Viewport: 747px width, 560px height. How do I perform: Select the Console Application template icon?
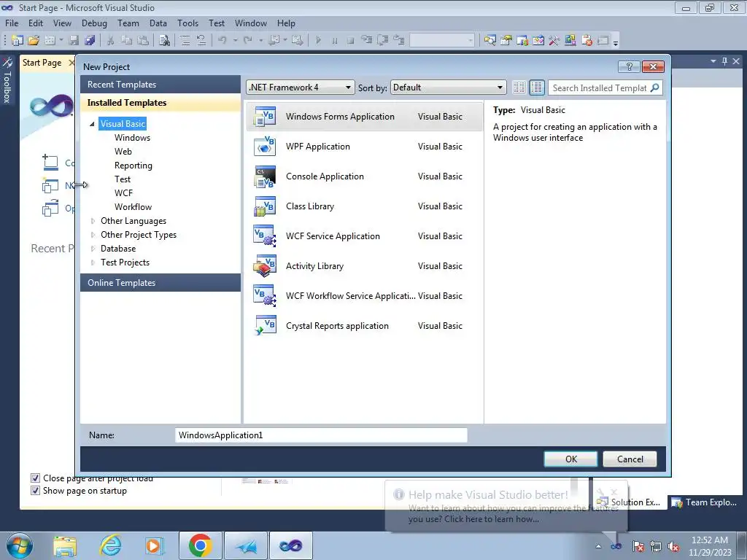pos(265,176)
